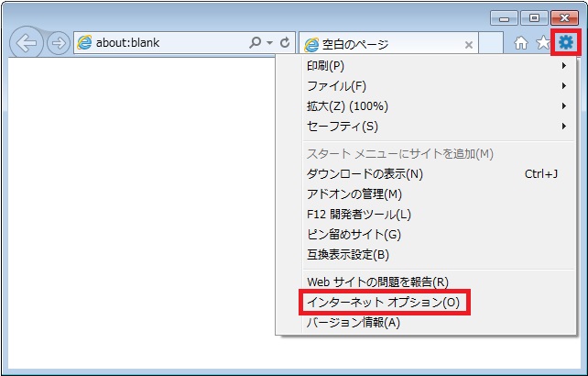Image resolution: width=588 pixels, height=376 pixels.
Task: Select the 空白のページ tab
Action: pyautogui.click(x=388, y=44)
